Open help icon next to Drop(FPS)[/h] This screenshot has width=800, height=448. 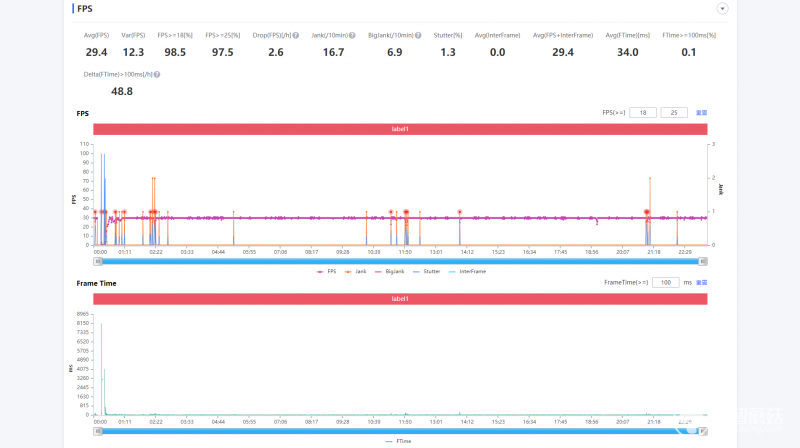tap(295, 35)
